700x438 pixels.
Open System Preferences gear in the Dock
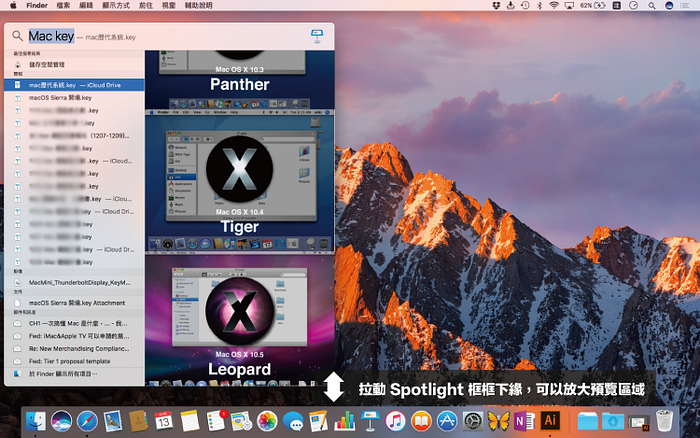[473, 421]
